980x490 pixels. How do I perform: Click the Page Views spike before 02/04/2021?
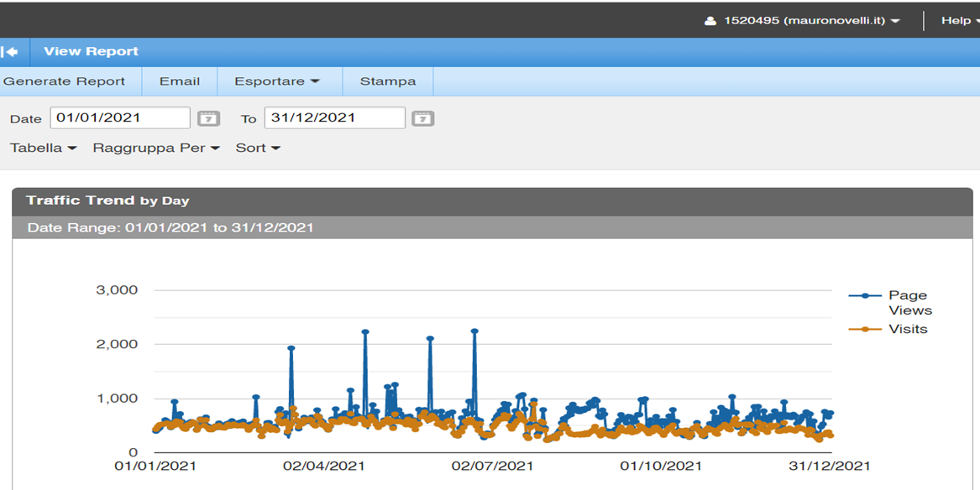click(291, 348)
